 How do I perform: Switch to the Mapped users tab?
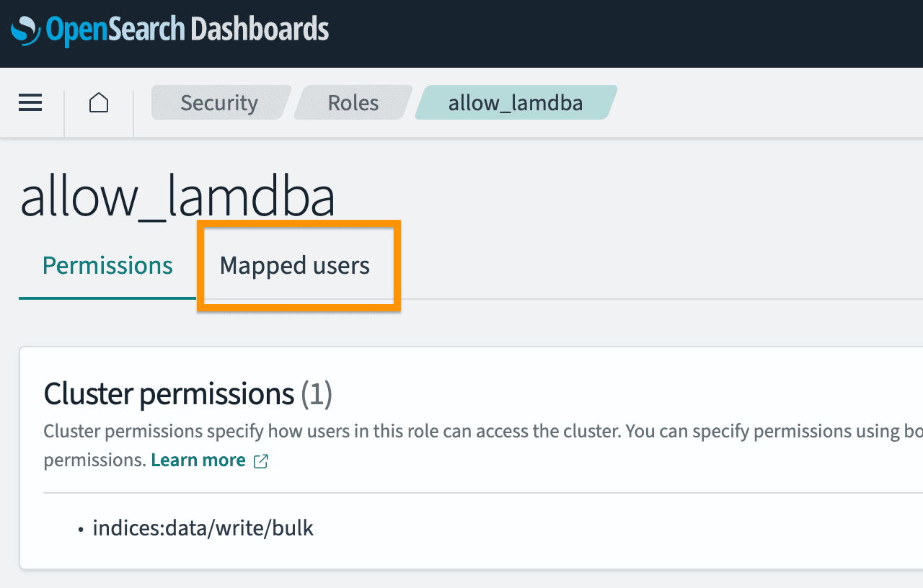coord(294,266)
